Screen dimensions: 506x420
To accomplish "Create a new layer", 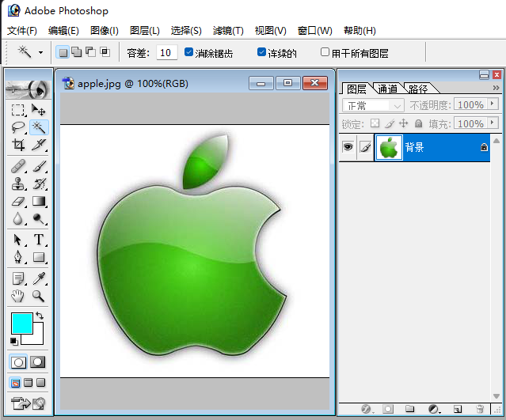I will click(458, 409).
